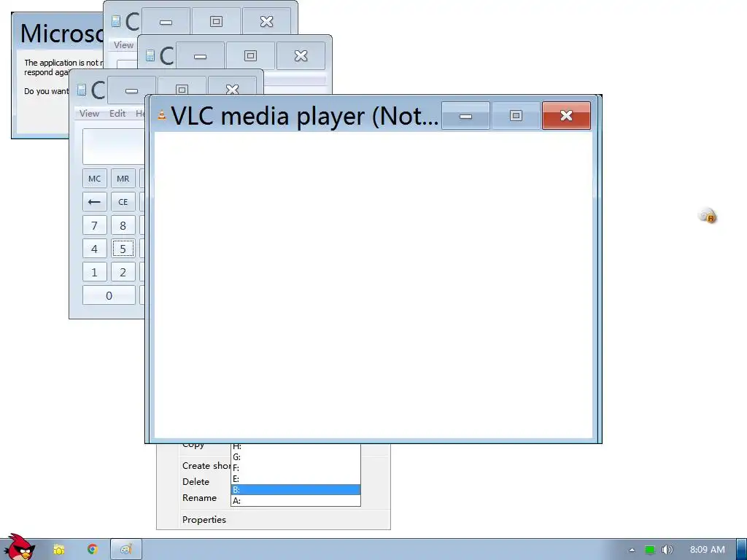747x560 pixels.
Task: Click digit 8 on the Calculator
Action: [x=123, y=225]
